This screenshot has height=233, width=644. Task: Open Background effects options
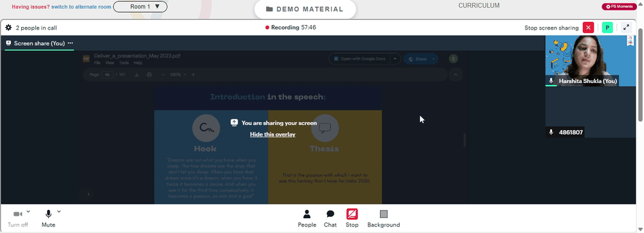click(384, 219)
